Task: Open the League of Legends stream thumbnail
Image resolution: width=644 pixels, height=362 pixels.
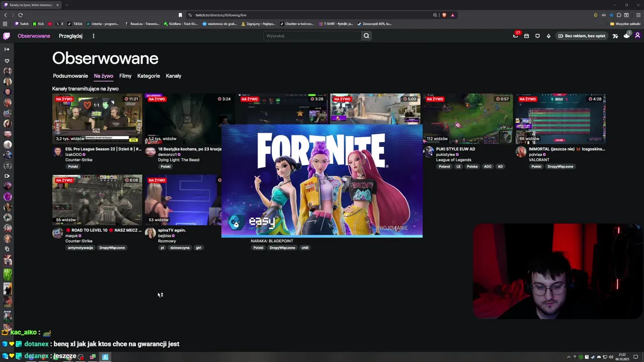Action: 467,119
